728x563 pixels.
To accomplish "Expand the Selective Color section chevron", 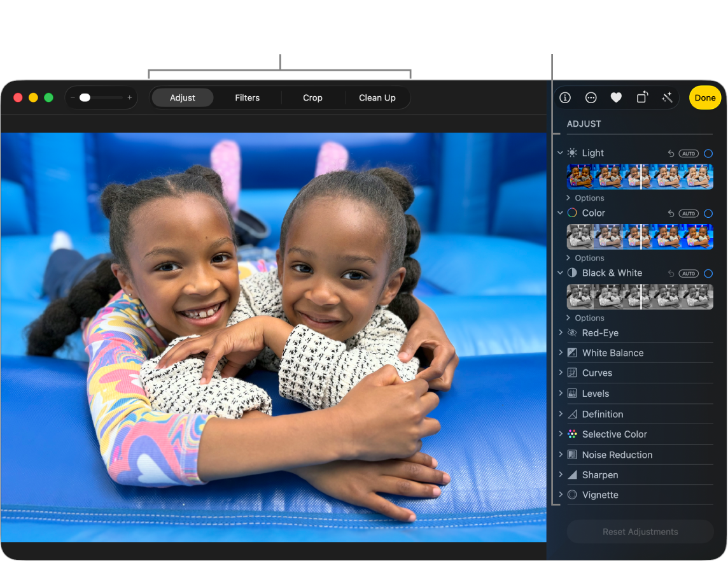I will point(561,434).
